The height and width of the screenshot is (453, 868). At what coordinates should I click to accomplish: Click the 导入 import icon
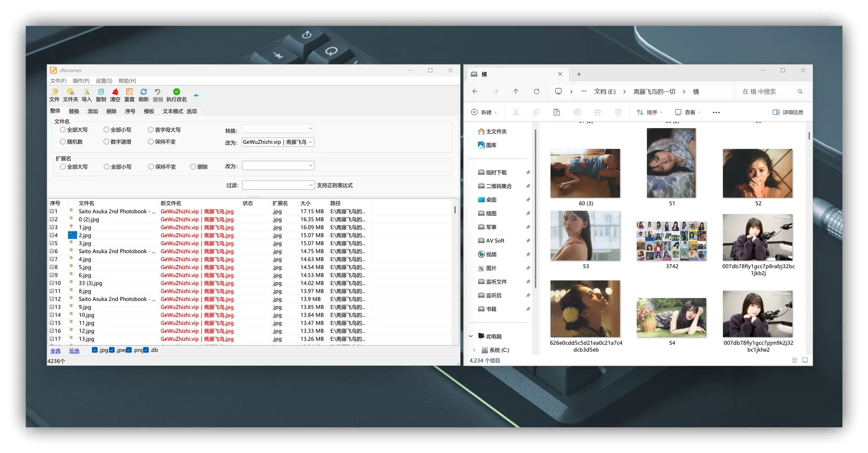[x=86, y=92]
